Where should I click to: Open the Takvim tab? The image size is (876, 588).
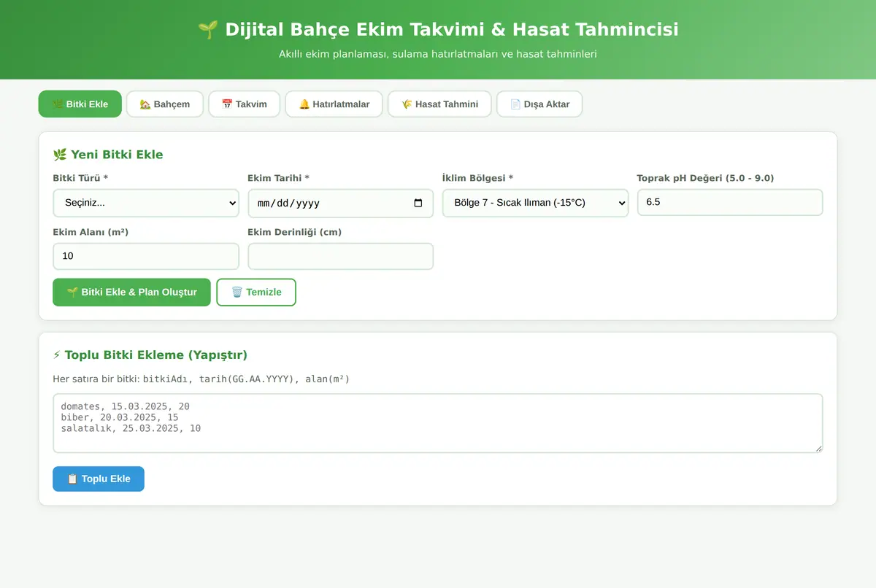(x=245, y=104)
